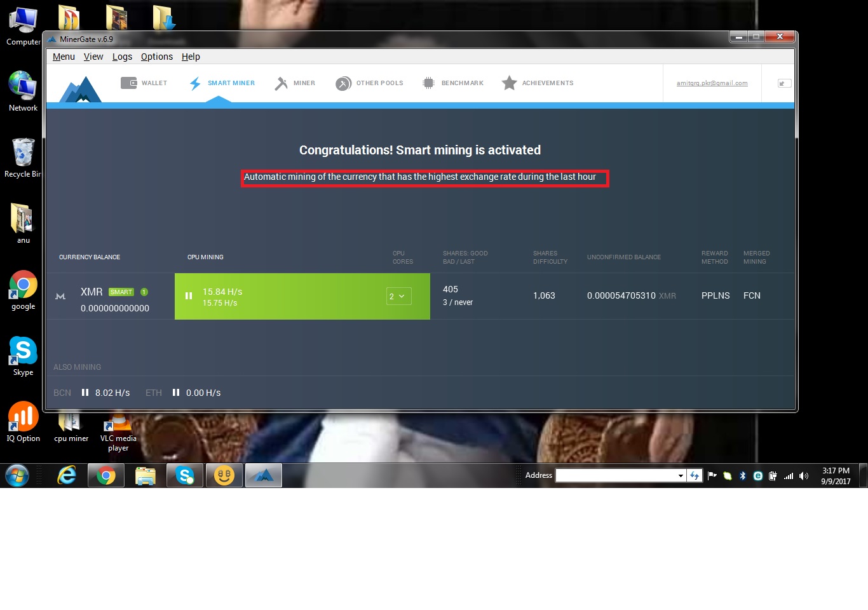The image size is (868, 610).
Task: Launch Internet Explorer from the taskbar
Action: click(x=67, y=475)
